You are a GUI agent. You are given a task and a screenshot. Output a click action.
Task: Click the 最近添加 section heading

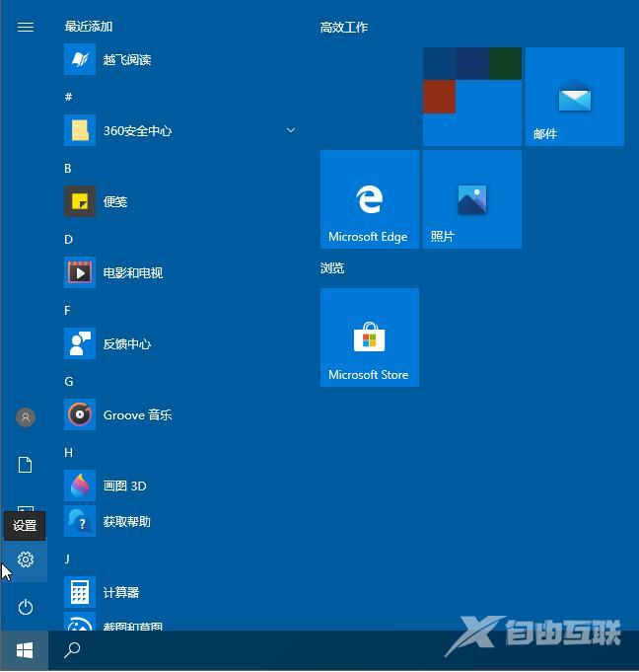click(x=89, y=27)
